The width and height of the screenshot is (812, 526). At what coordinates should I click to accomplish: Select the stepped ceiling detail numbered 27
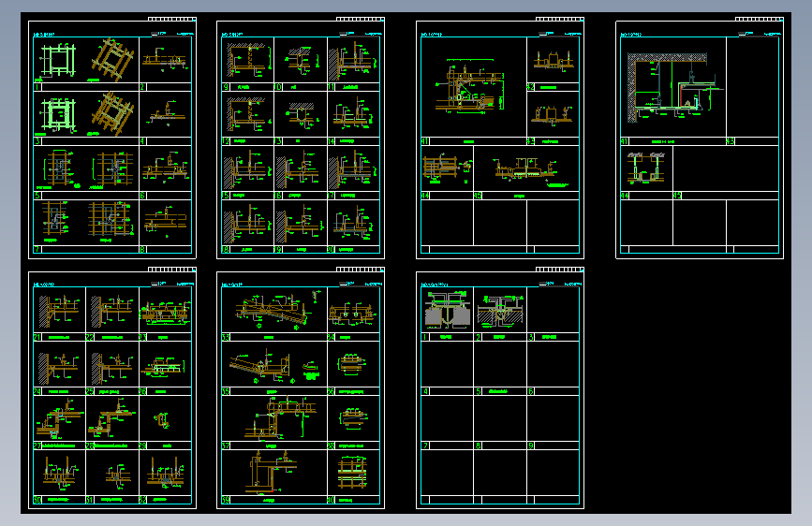coord(60,418)
